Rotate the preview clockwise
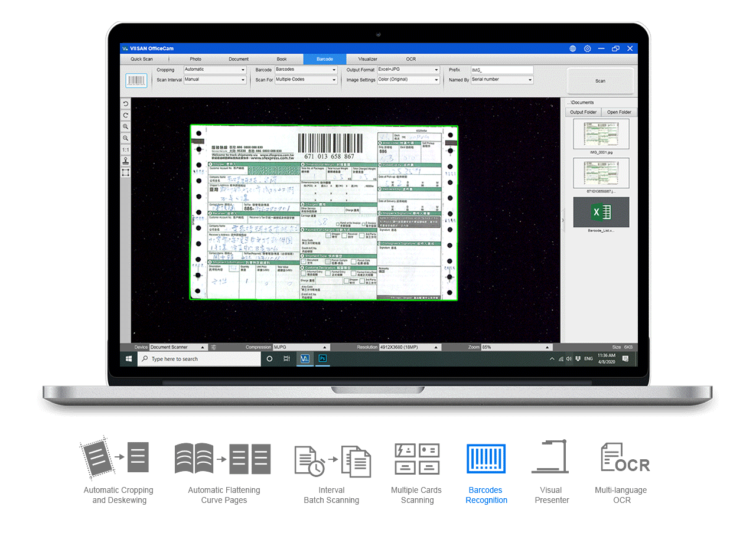Screen dimensions: 756x536 click(126, 115)
